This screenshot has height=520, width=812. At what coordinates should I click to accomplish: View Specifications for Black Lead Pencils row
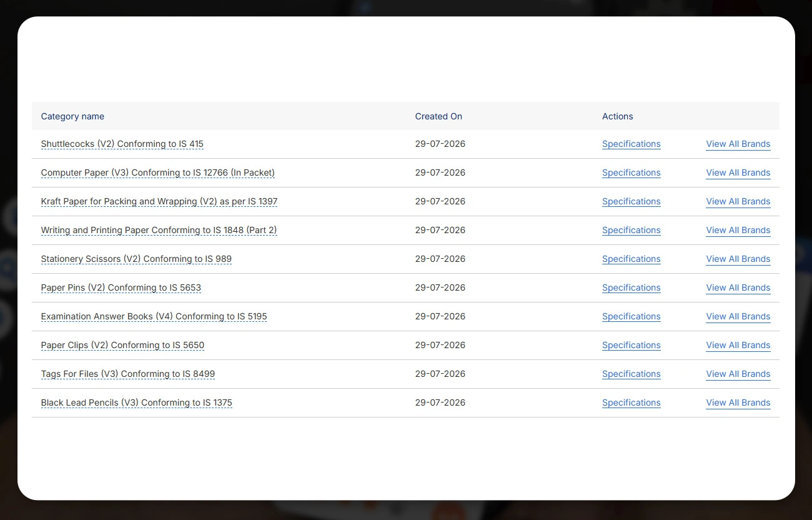coord(631,402)
